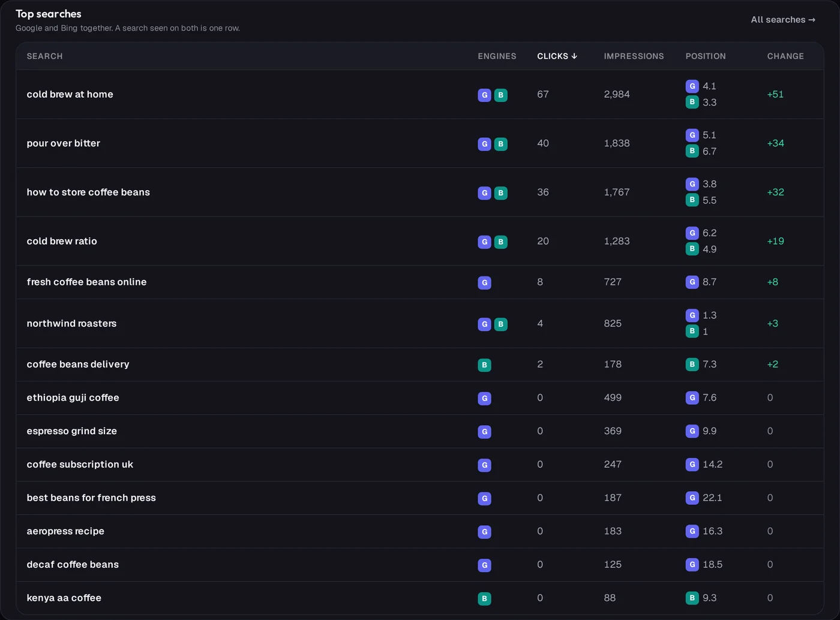Image resolution: width=840 pixels, height=620 pixels.
Task: Select the 'pour over bitter' search term
Action: coord(63,143)
